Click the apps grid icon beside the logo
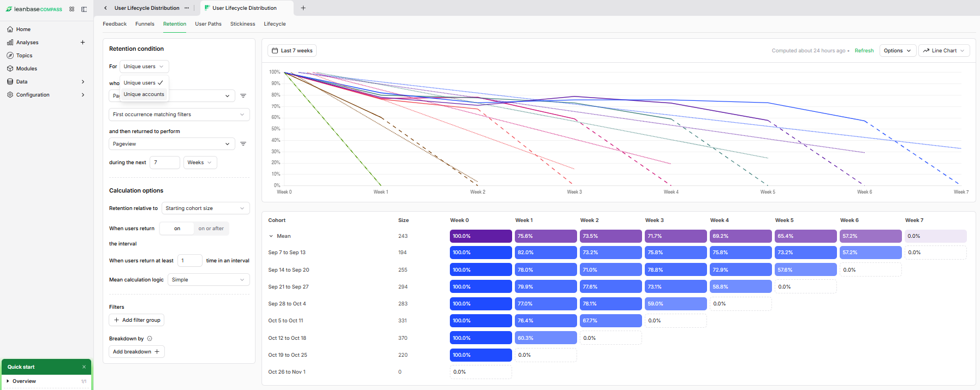 pos(72,9)
